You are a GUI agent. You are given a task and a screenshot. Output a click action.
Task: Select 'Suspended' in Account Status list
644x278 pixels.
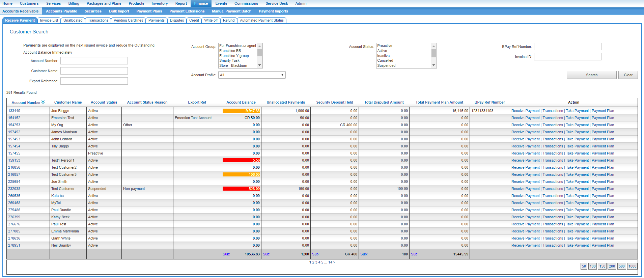pos(386,65)
